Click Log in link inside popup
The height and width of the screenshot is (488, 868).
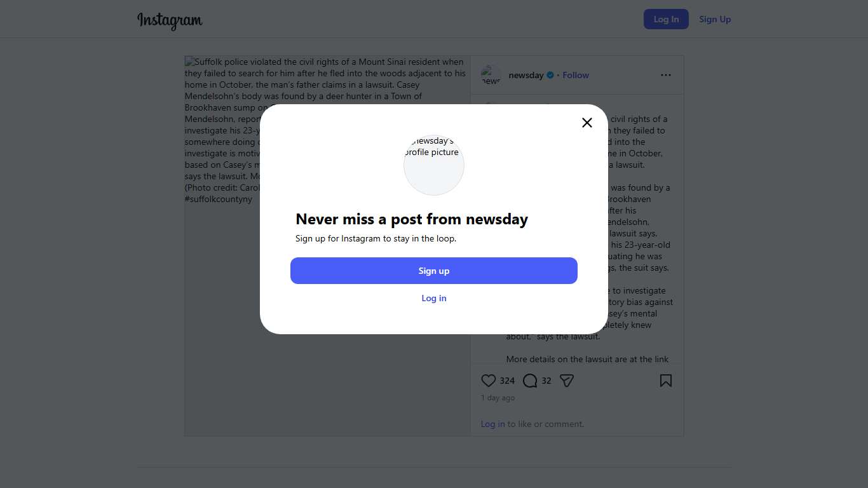(434, 298)
